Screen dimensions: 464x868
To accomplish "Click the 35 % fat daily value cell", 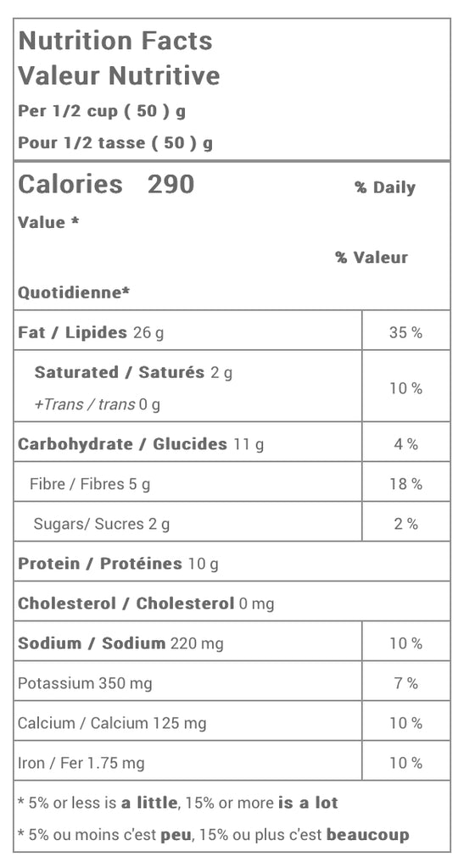I will [x=405, y=331].
